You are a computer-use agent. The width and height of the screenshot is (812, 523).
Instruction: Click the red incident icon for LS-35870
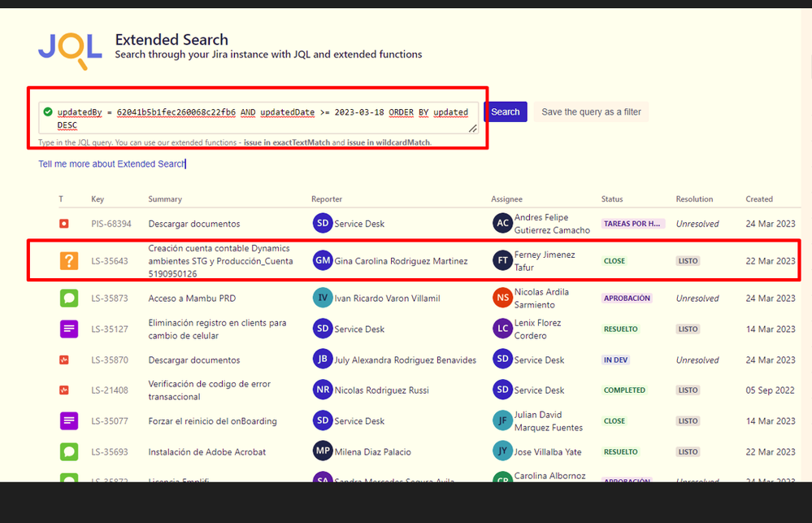pos(63,360)
